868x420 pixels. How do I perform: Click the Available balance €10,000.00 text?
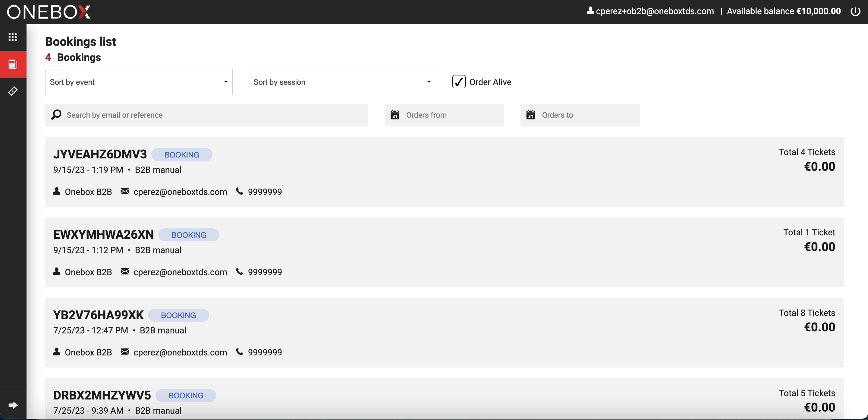pyautogui.click(x=784, y=11)
